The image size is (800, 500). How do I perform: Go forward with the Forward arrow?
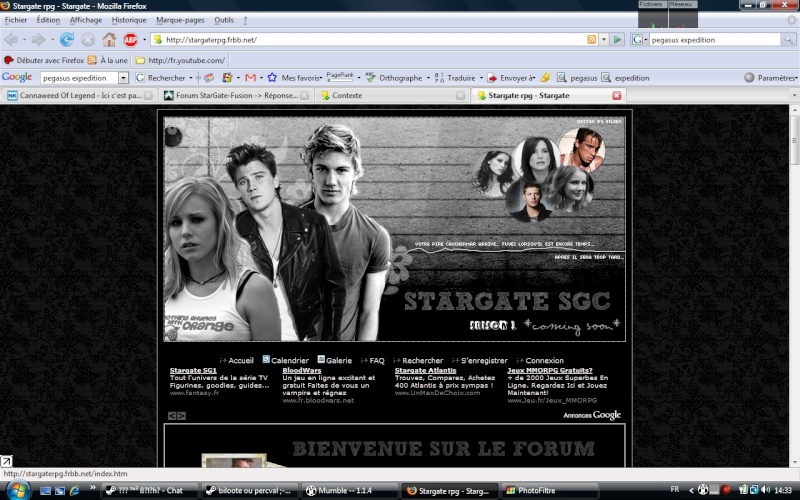pyautogui.click(x=38, y=39)
